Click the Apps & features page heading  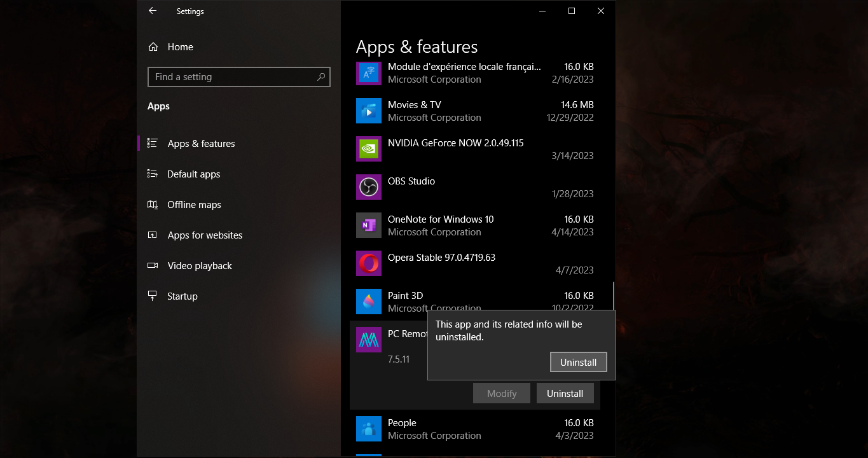click(x=417, y=47)
